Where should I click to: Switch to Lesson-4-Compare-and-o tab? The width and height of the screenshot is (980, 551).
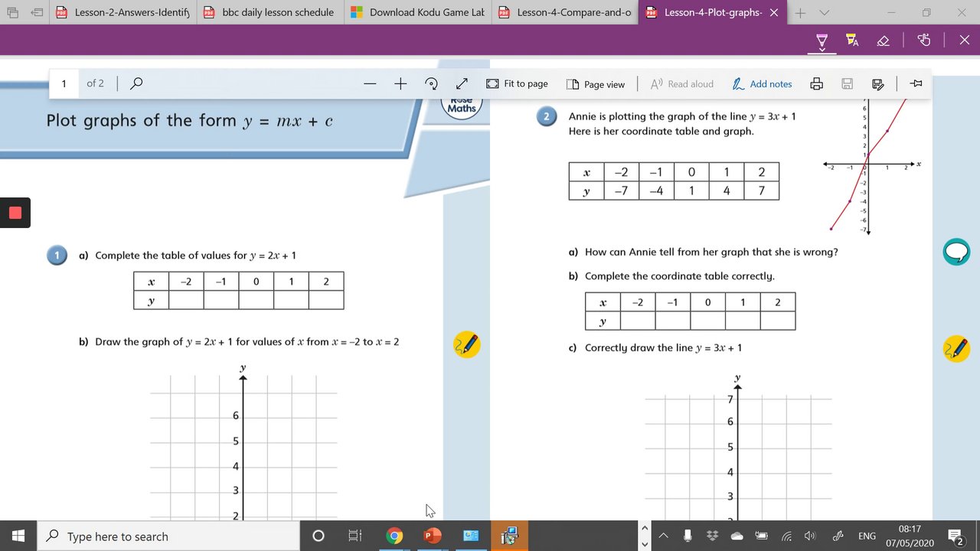pos(564,12)
